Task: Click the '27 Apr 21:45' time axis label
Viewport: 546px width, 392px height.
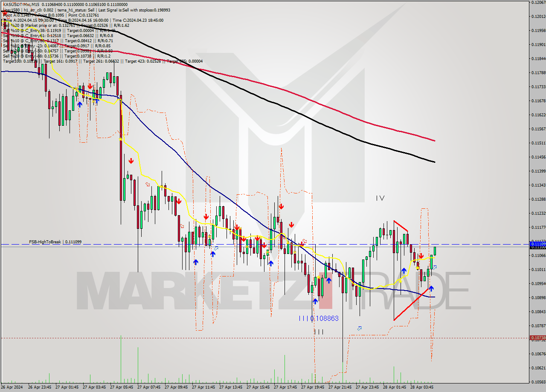Action: click(340, 387)
